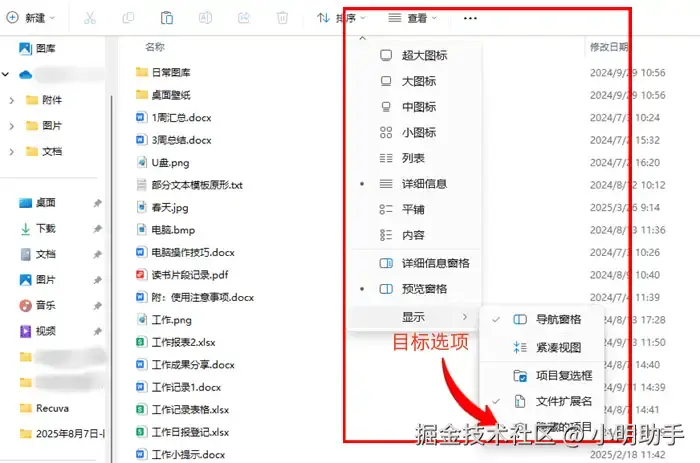Click pin icon beside 视频
This screenshot has height=463, width=700.
pos(97,331)
